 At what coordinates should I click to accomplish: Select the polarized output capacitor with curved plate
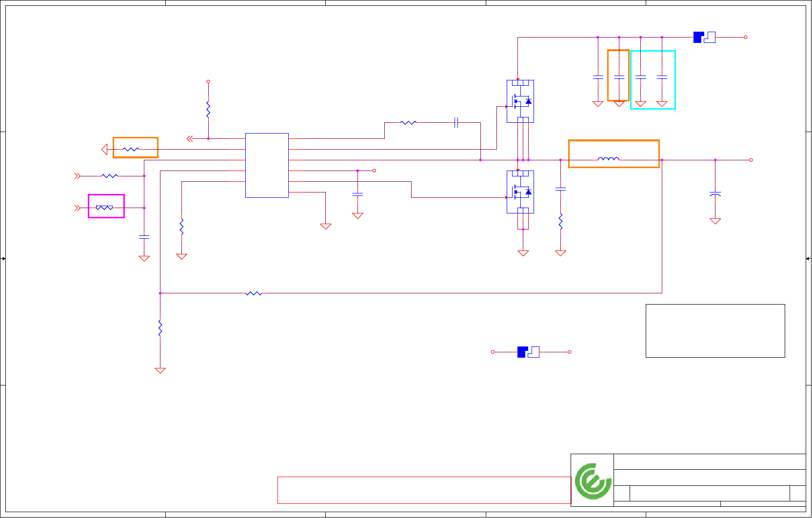pos(715,194)
